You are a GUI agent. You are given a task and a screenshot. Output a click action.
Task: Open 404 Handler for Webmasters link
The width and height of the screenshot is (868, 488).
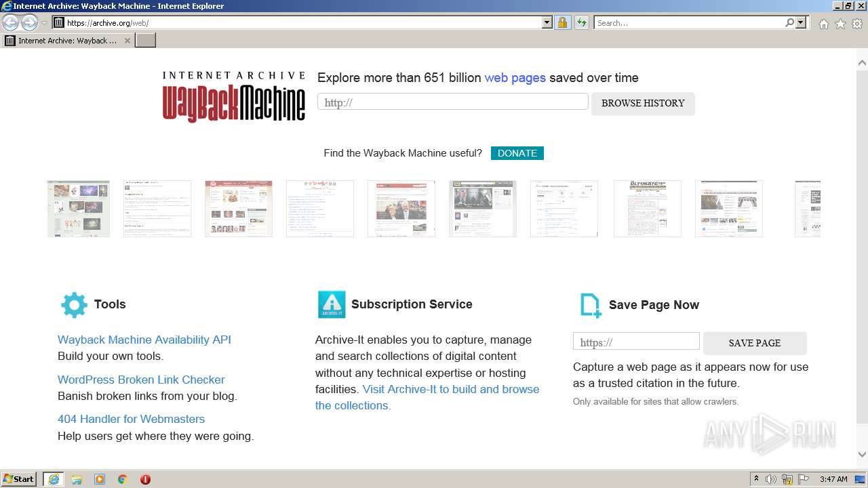point(131,420)
